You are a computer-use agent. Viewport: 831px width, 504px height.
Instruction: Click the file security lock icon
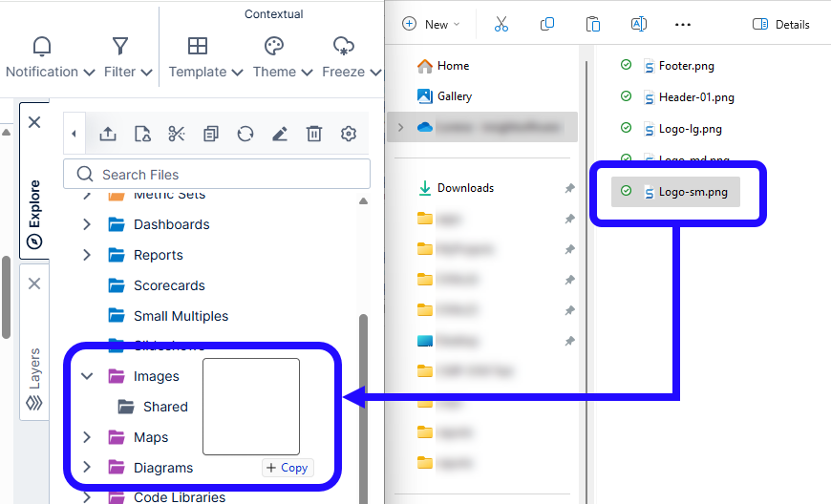(x=142, y=134)
